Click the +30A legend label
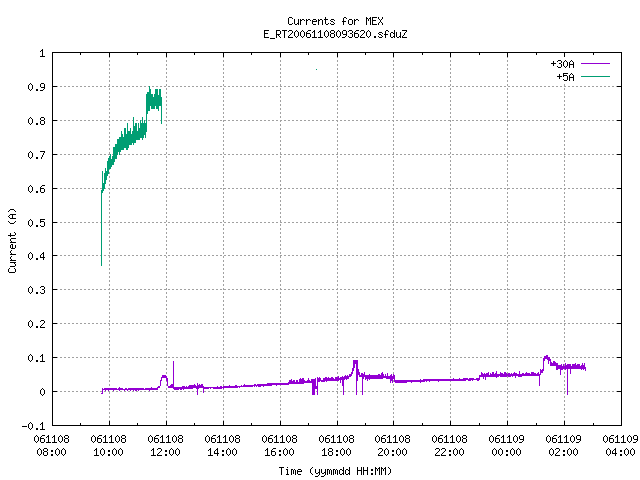The image size is (640, 480). click(562, 64)
